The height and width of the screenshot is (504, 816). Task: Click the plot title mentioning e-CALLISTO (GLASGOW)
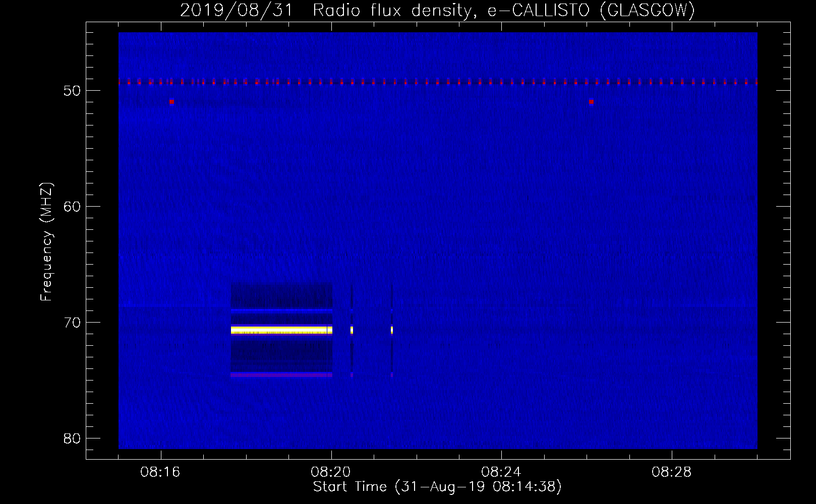(x=437, y=10)
